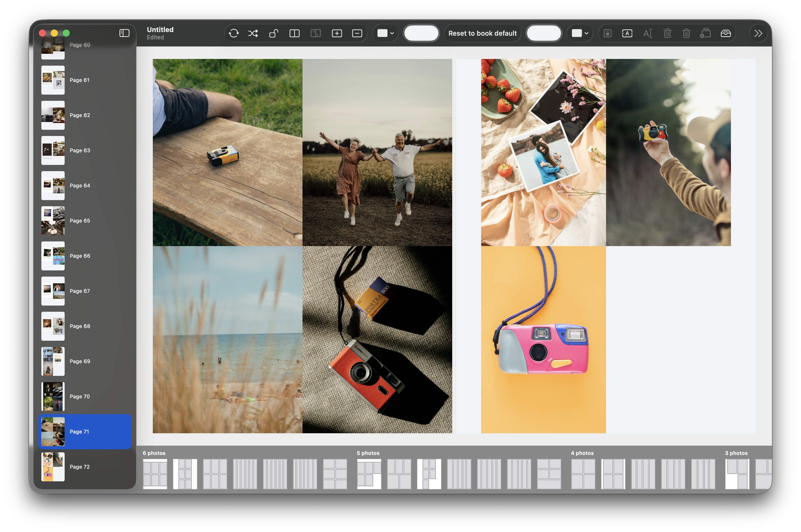Click the white color pill left of Reset
The image size is (801, 532).
pos(421,33)
